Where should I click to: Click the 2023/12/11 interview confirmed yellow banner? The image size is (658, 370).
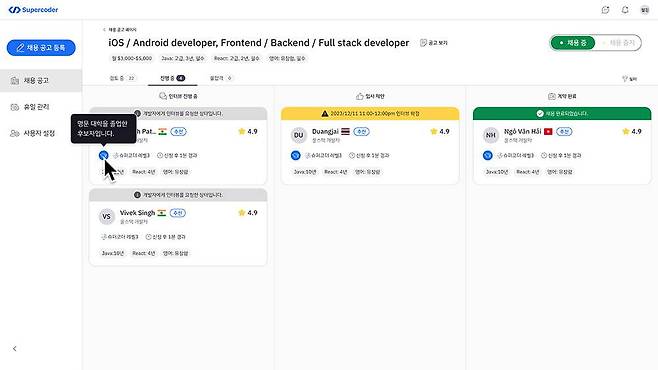coord(370,113)
